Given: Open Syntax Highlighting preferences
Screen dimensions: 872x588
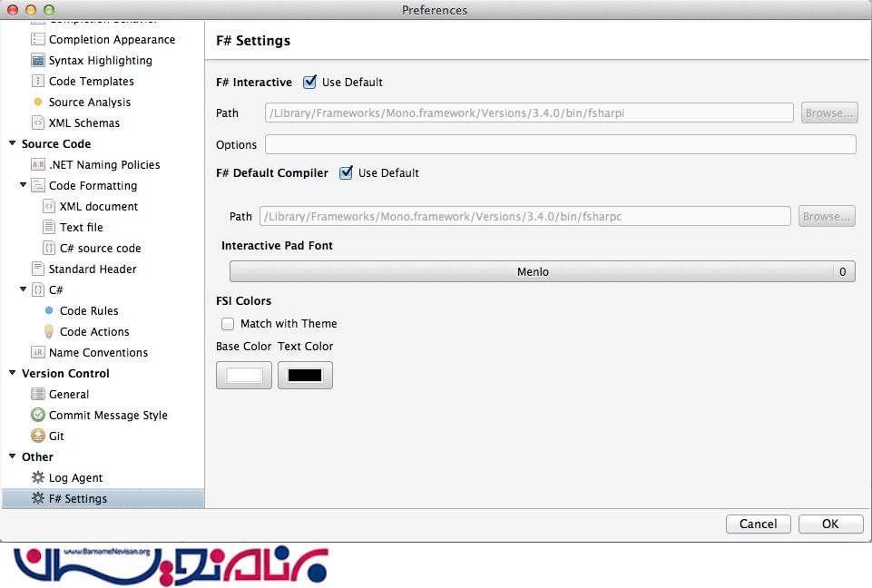Looking at the screenshot, I should click(100, 60).
